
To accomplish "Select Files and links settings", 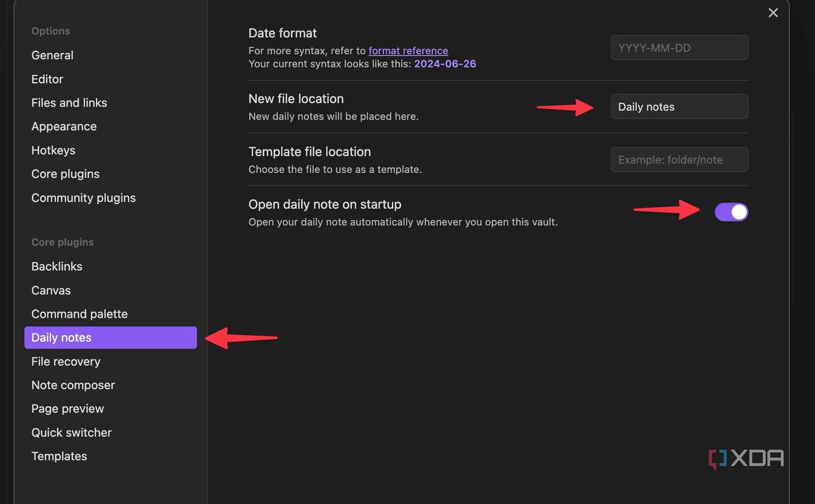I will pyautogui.click(x=69, y=103).
